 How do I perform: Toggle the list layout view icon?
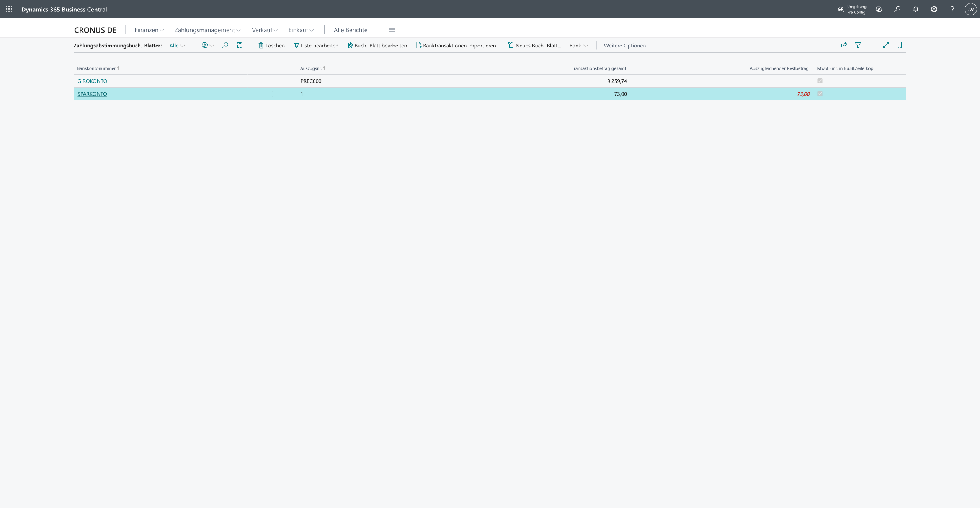872,46
